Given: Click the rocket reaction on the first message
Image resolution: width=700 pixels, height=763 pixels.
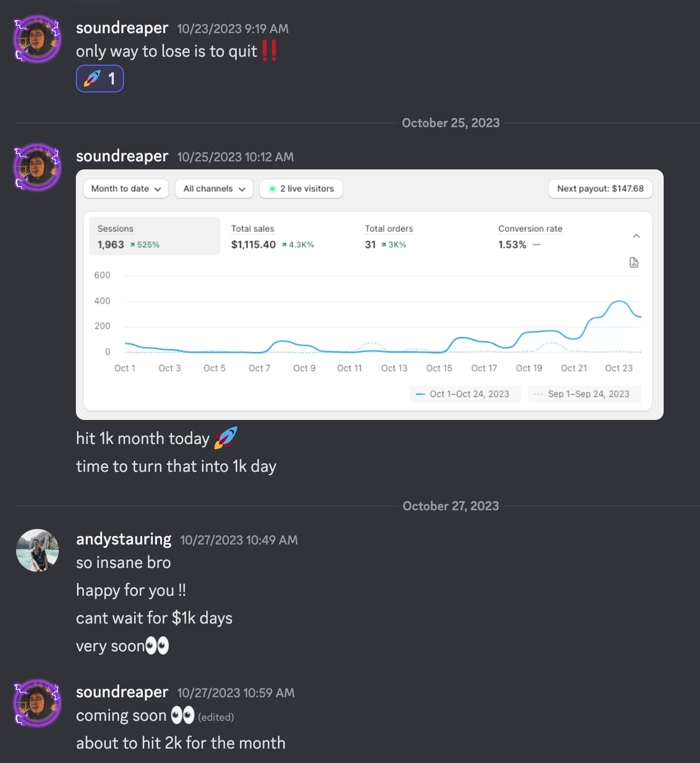Looking at the screenshot, I should (x=100, y=79).
